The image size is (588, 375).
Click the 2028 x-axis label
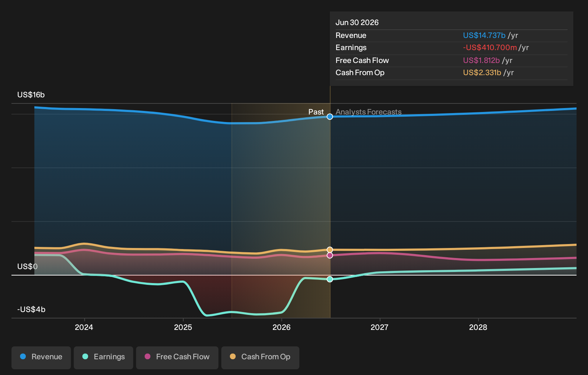(478, 327)
